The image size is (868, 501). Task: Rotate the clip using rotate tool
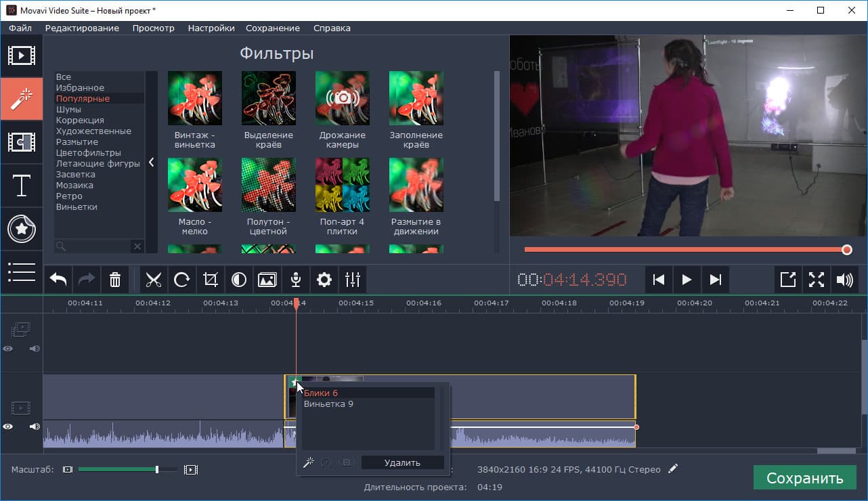pos(182,279)
